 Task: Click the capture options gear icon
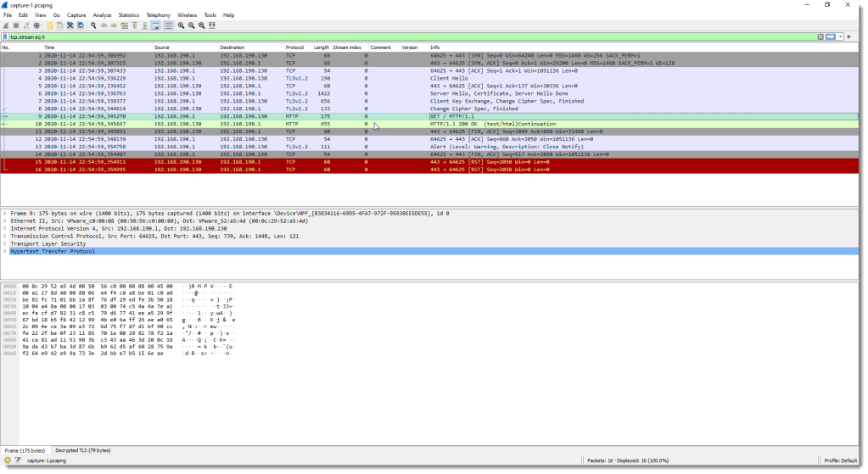coord(36,25)
